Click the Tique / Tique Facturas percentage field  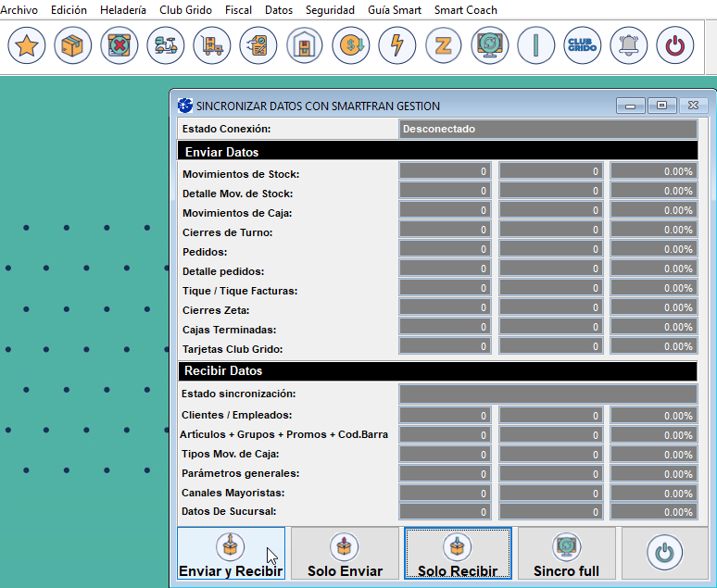[x=653, y=288]
